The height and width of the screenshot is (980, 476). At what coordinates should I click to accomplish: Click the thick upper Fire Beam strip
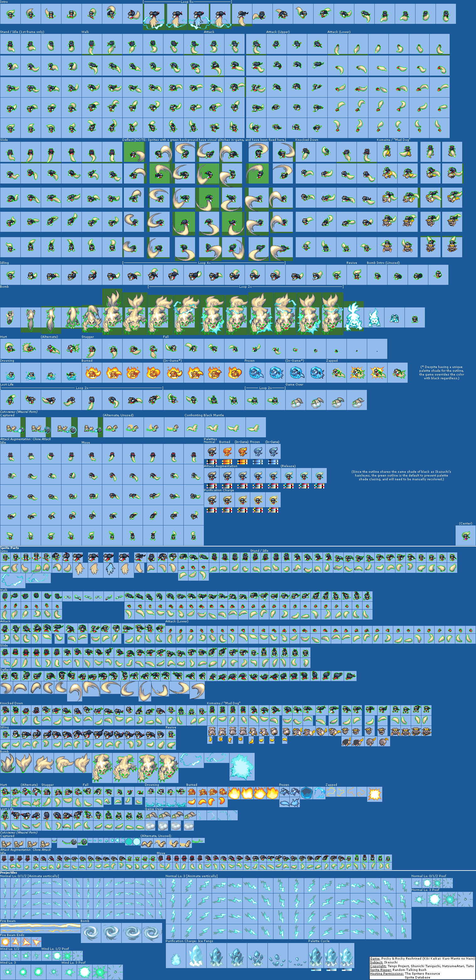click(x=40, y=925)
